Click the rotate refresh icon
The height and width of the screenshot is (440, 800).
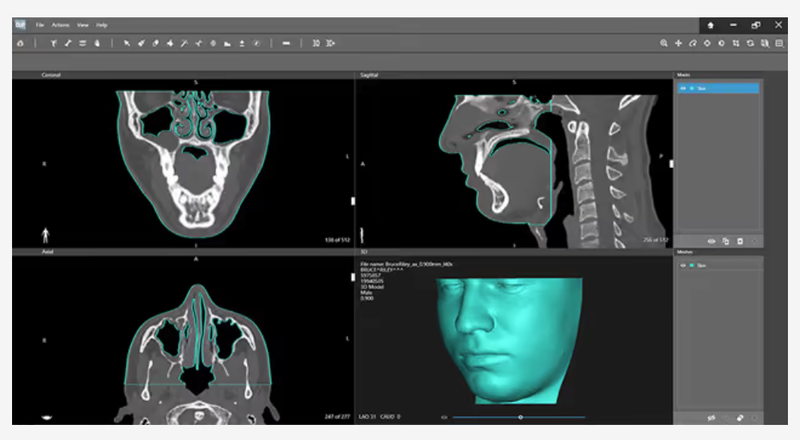(750, 43)
